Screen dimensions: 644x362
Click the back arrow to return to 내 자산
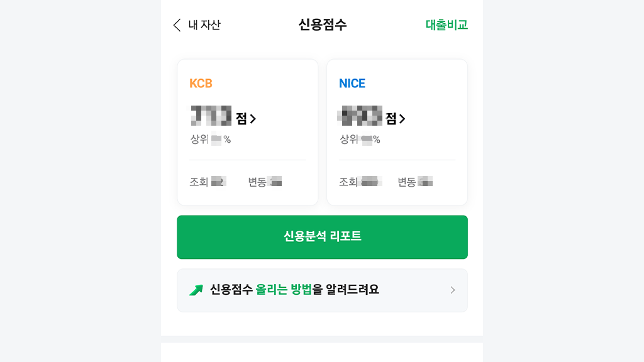pos(177,26)
